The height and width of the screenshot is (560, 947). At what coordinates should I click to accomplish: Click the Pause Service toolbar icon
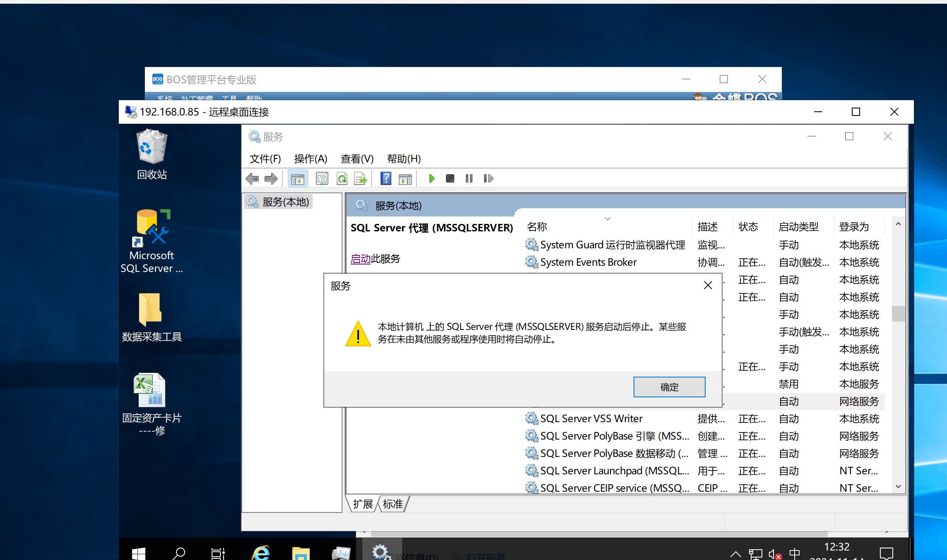pos(469,178)
